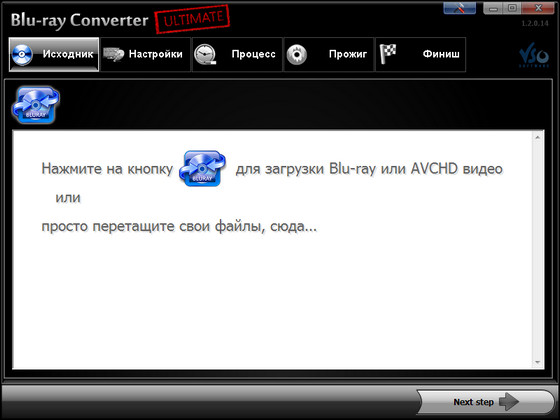Go to the Прожиг tab label

pyautogui.click(x=348, y=54)
